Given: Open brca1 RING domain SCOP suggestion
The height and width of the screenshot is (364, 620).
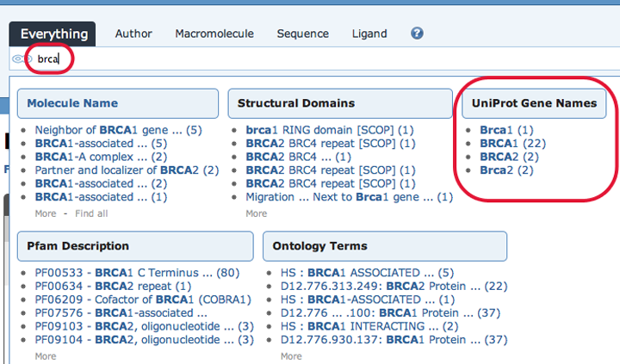Looking at the screenshot, I should tap(329, 130).
